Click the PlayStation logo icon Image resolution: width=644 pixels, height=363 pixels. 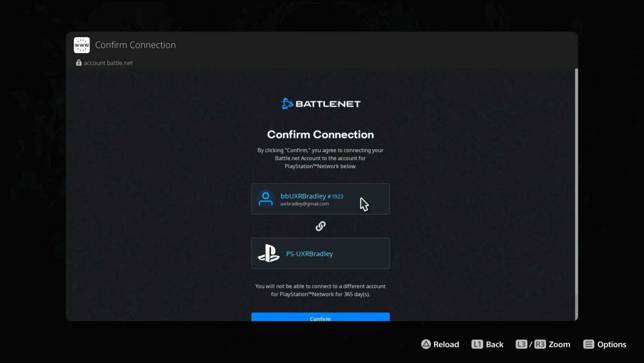coord(269,253)
